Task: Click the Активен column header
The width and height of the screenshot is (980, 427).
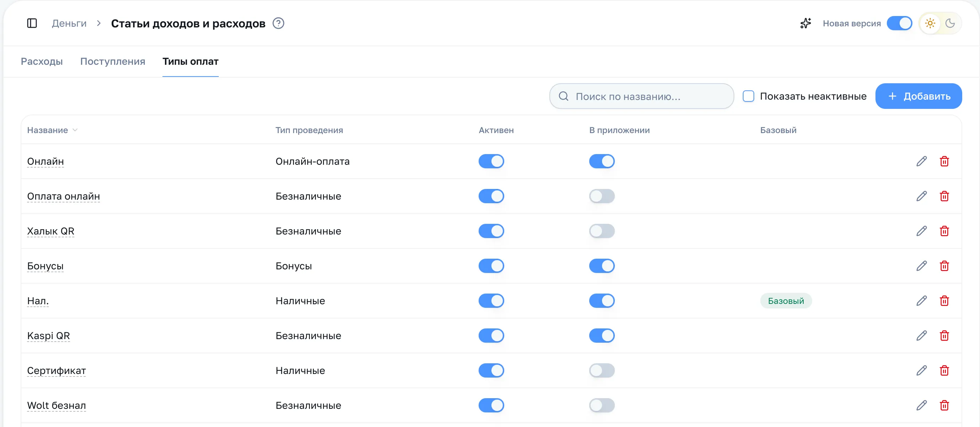Action: coord(496,130)
